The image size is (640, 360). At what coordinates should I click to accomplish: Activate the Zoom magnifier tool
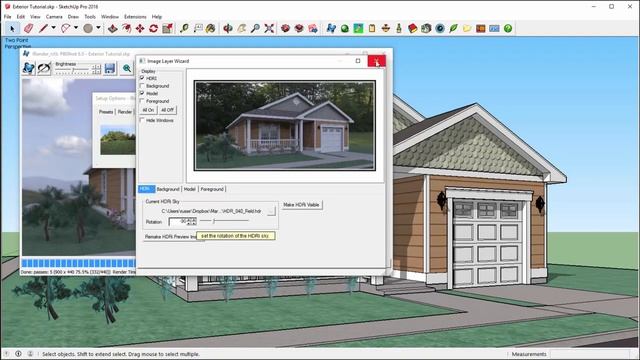pos(255,28)
